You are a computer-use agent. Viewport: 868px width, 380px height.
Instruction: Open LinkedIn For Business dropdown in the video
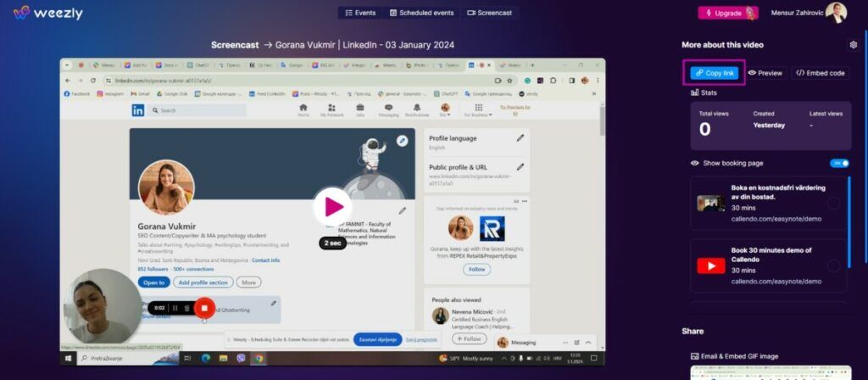pos(478,110)
